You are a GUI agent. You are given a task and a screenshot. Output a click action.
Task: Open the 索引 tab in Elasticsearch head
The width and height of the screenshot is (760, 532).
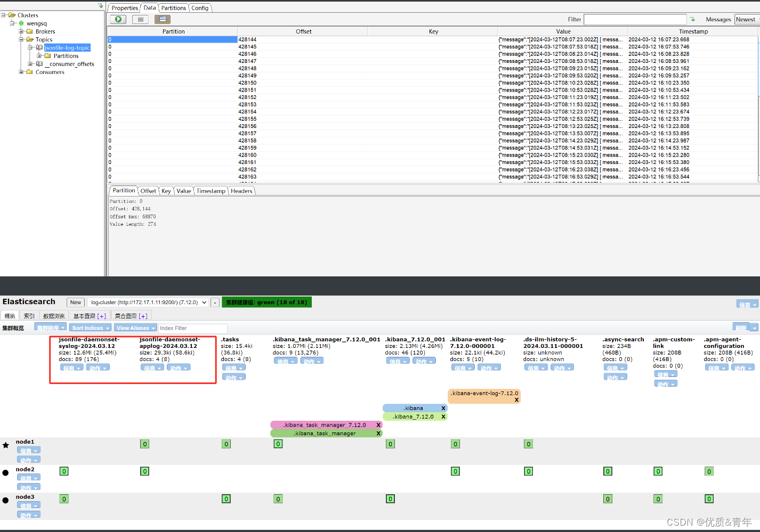click(x=29, y=316)
